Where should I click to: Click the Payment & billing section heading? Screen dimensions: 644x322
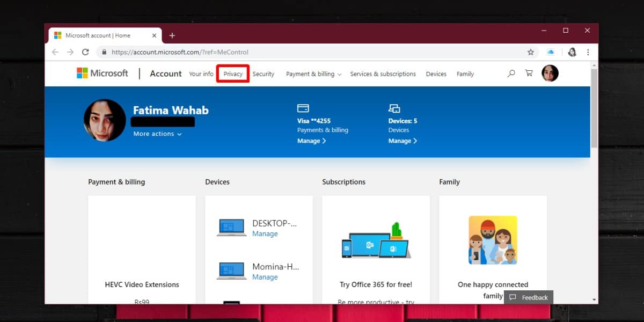pos(116,182)
